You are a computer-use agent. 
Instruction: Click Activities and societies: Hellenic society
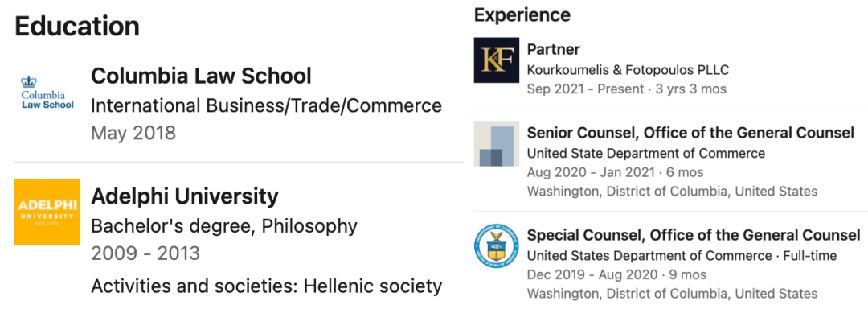[266, 286]
